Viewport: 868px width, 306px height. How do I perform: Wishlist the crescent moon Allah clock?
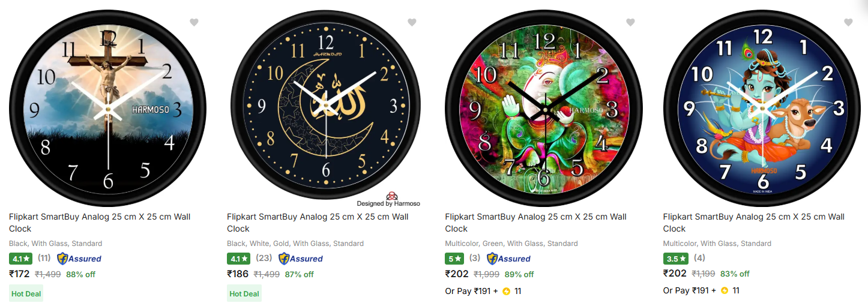tap(412, 22)
